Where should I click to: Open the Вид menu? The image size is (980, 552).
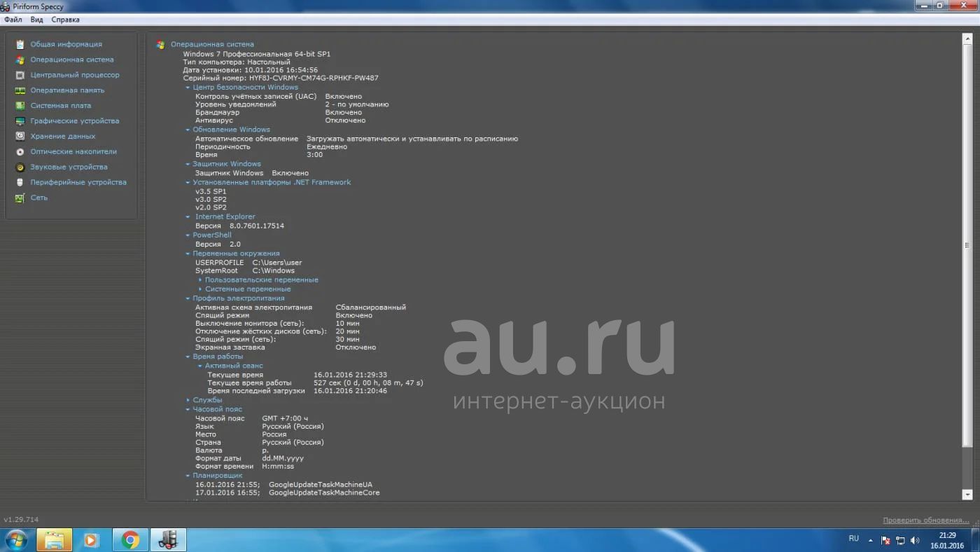[x=36, y=20]
